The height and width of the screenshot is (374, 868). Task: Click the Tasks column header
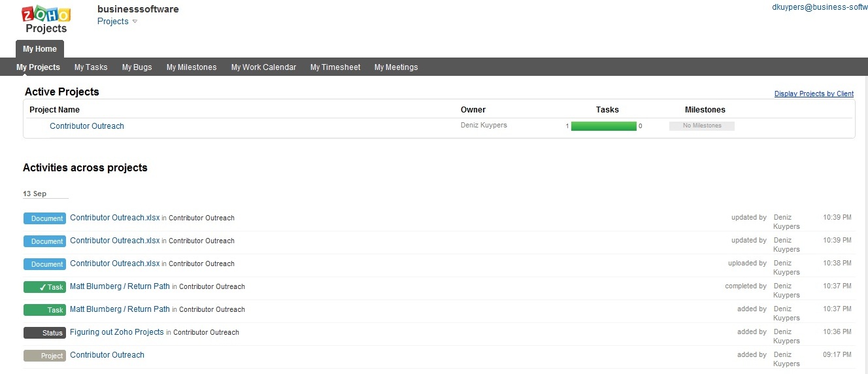(x=607, y=110)
